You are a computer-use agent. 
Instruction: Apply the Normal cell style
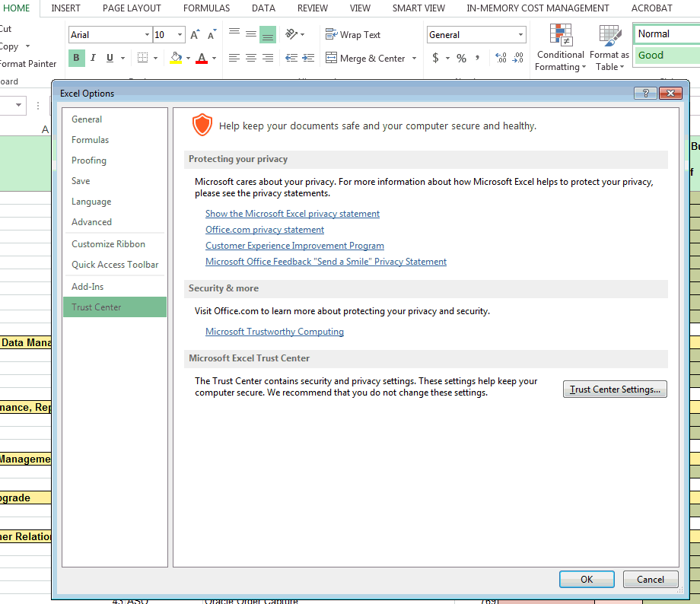pos(667,34)
